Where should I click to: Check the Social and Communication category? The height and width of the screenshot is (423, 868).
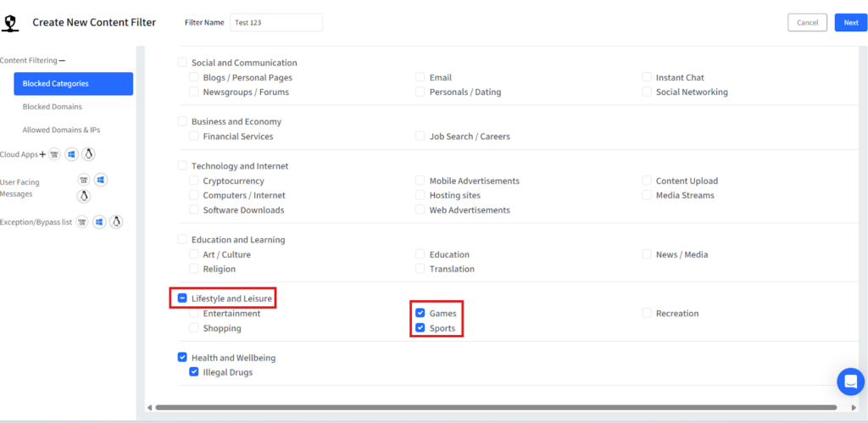click(x=182, y=63)
